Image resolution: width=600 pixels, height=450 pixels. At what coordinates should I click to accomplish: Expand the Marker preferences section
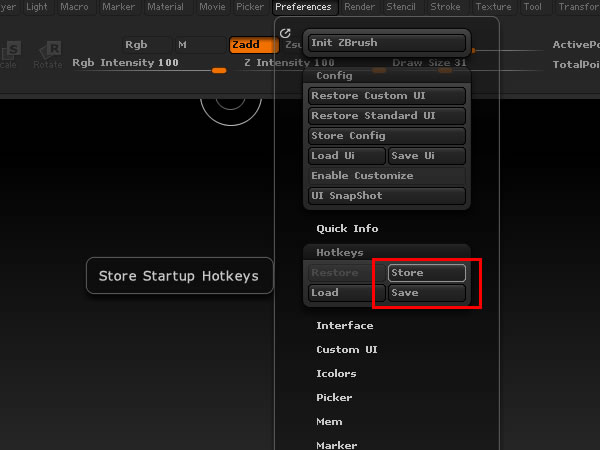pyautogui.click(x=337, y=445)
